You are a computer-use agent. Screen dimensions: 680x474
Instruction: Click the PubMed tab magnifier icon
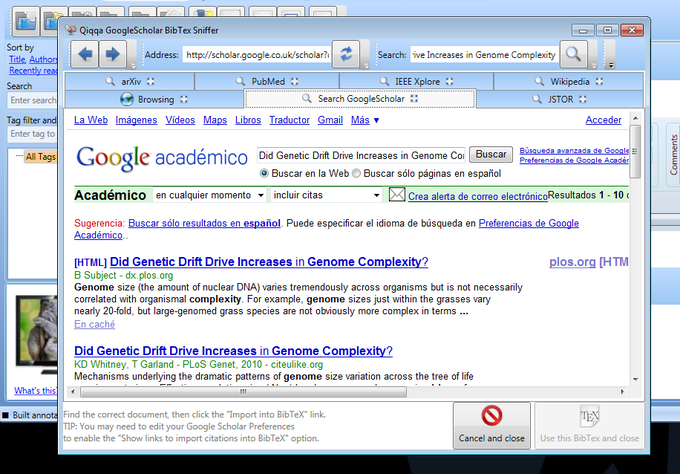(240, 81)
